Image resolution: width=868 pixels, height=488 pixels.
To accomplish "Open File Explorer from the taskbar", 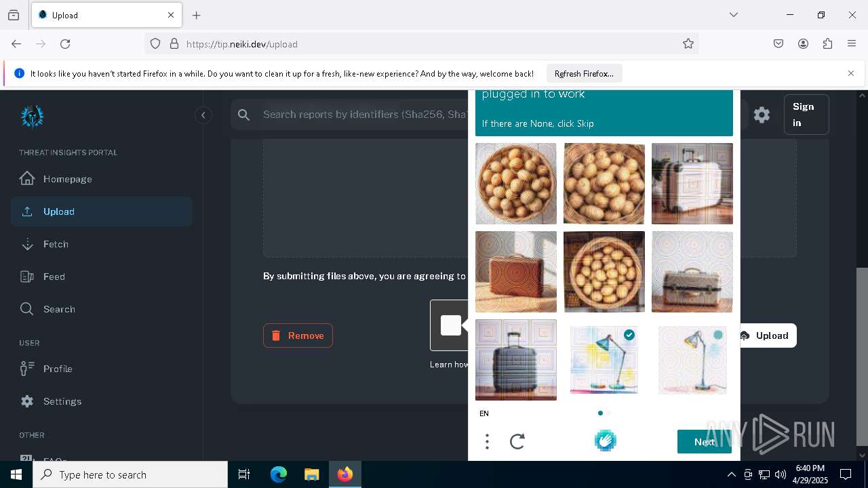I will click(x=311, y=474).
